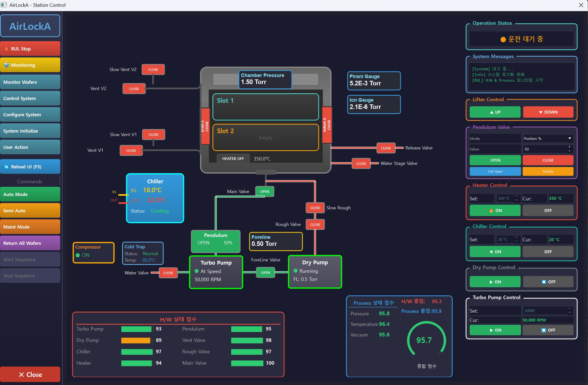Click the play icon on Turbo Pump ON
The width and height of the screenshot is (588, 385).
[491, 330]
